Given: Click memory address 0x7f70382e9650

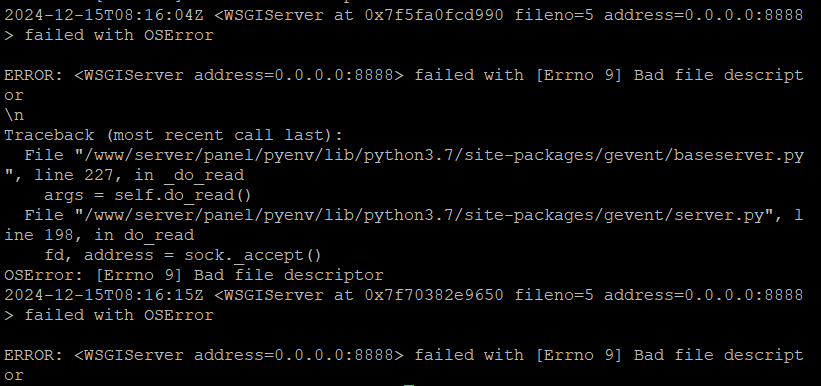Looking at the screenshot, I should [x=434, y=295].
